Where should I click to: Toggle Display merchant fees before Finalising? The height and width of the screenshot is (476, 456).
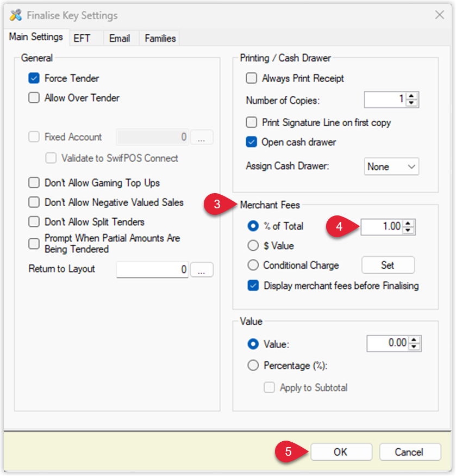click(253, 286)
